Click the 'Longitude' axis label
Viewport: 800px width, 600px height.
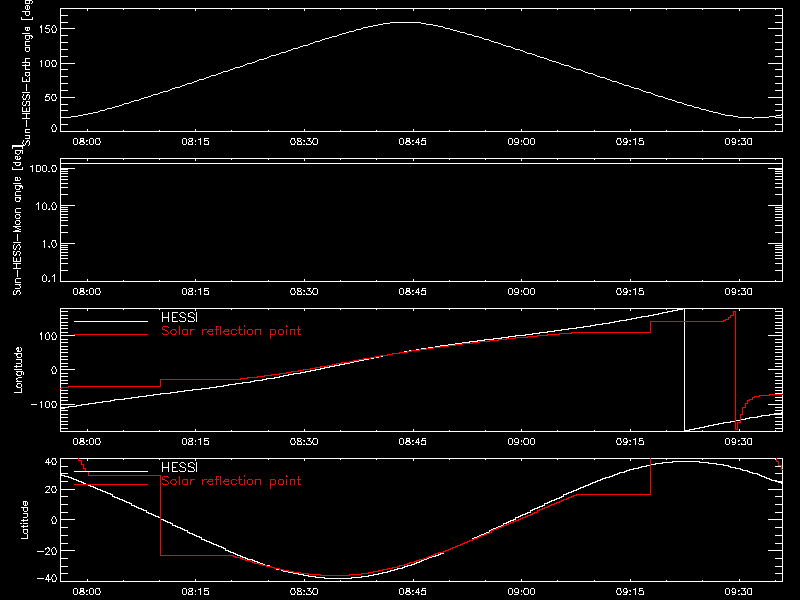(x=18, y=370)
